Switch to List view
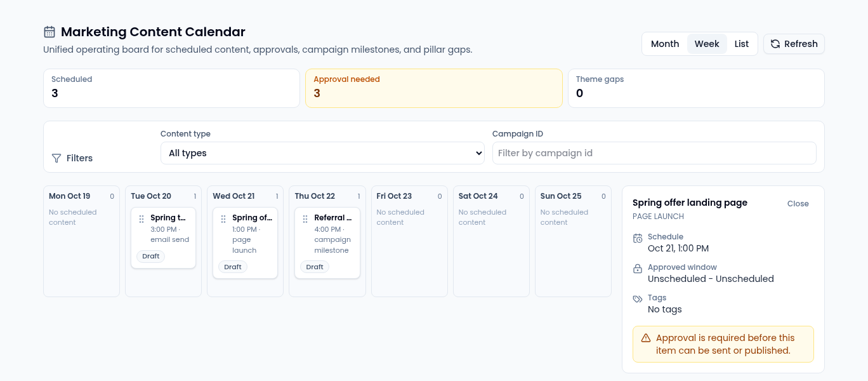 742,44
